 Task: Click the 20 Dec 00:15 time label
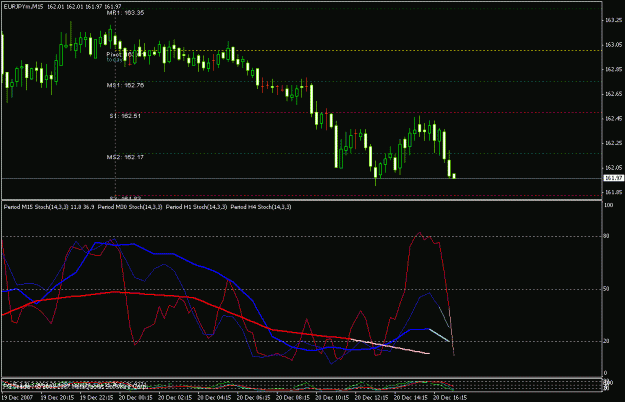click(136, 398)
